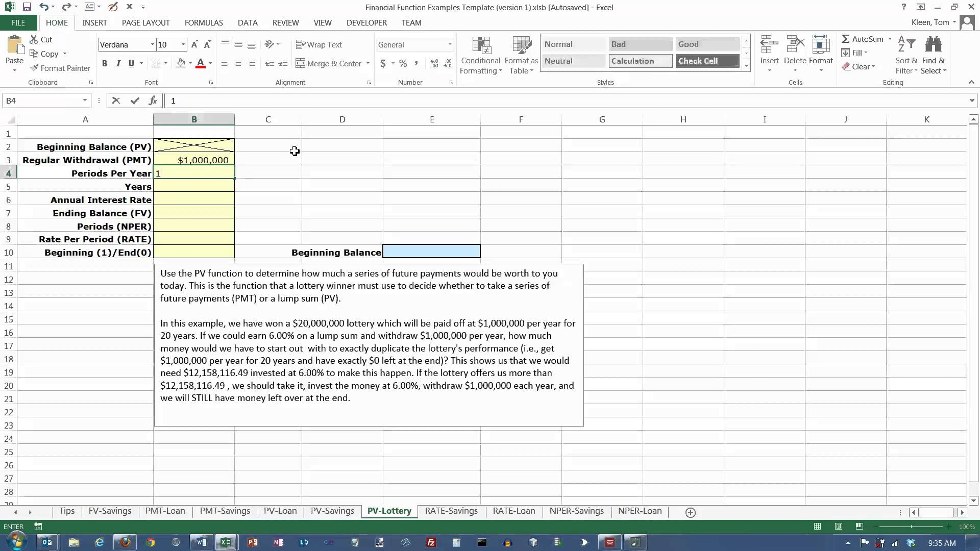Open the Font name dropdown
980x551 pixels.
click(x=153, y=44)
